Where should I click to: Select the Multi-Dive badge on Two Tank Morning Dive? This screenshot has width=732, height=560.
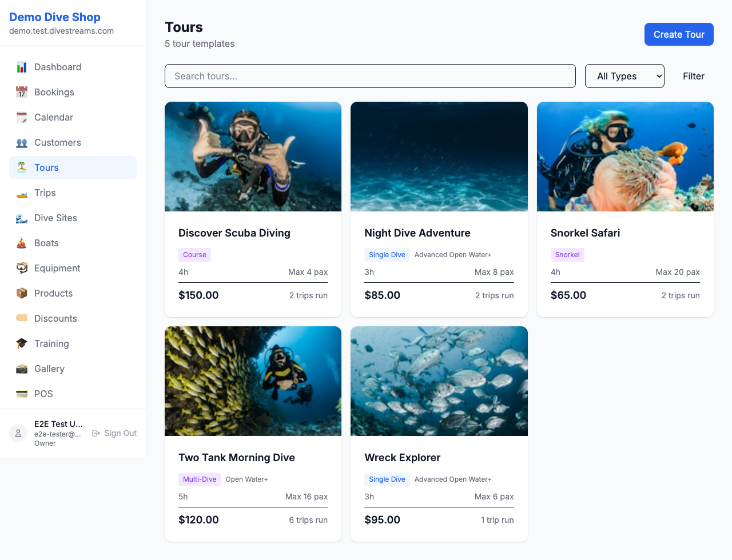(199, 479)
